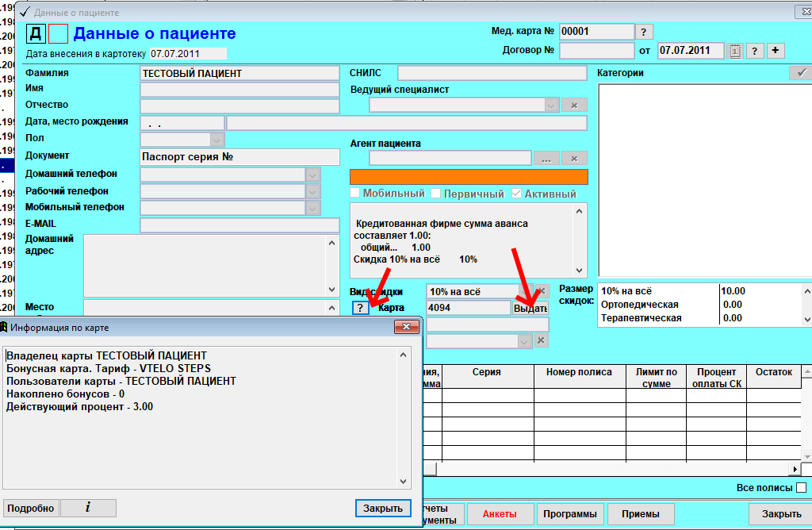Click the question mark button left of Карта
This screenshot has height=530, width=812.
click(x=360, y=308)
